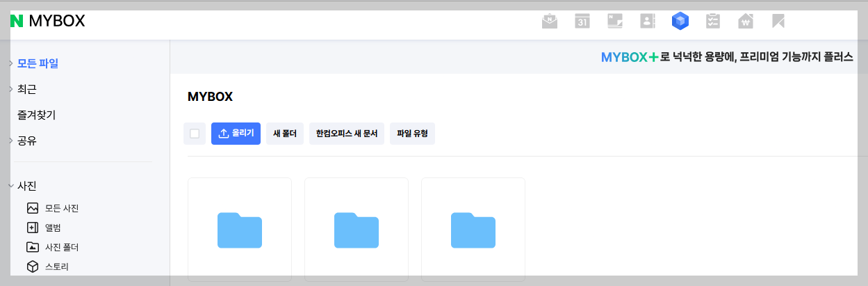Click the 모든 사진 picture icon
The image size is (868, 286).
(x=32, y=208)
